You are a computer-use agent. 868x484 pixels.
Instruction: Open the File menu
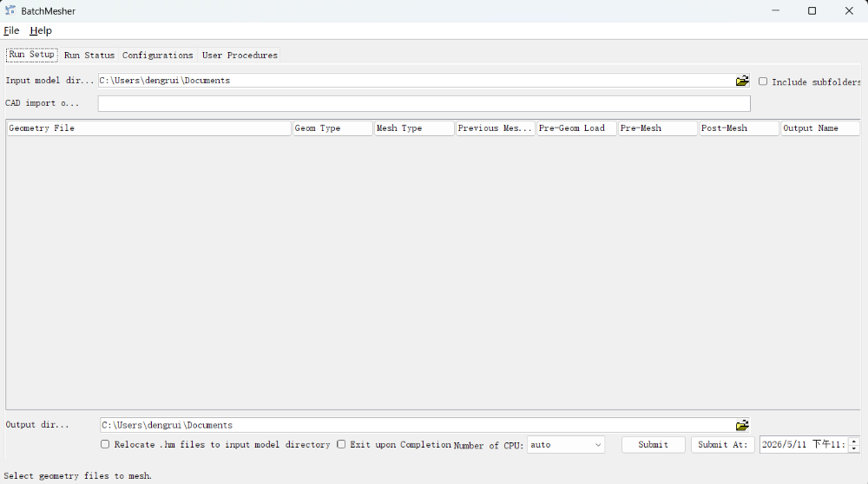point(11,30)
